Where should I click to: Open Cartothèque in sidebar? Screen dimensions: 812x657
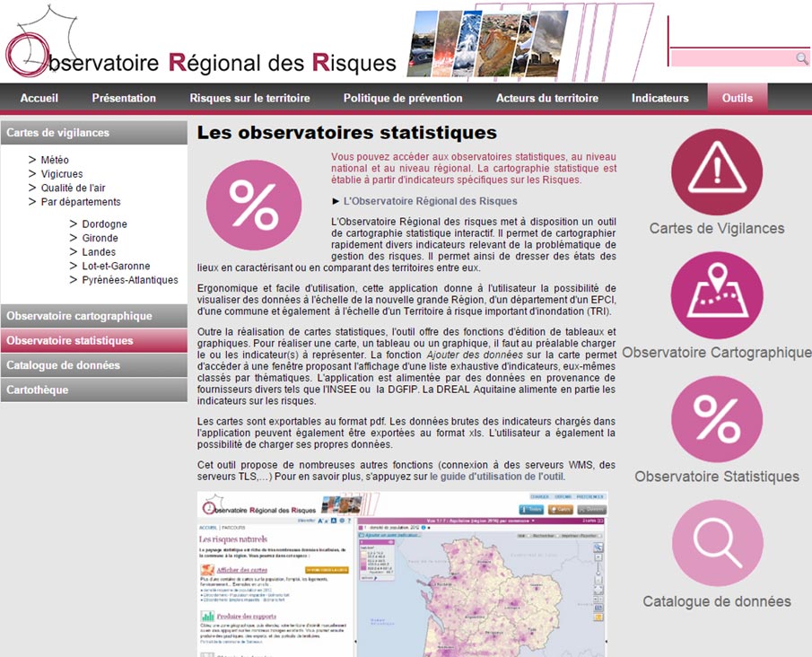point(93,390)
